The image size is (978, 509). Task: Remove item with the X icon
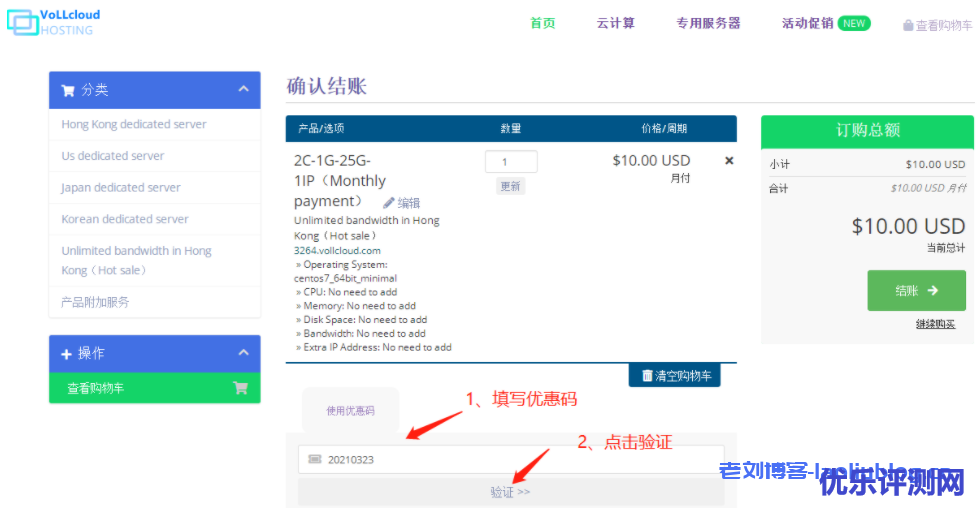tap(729, 161)
